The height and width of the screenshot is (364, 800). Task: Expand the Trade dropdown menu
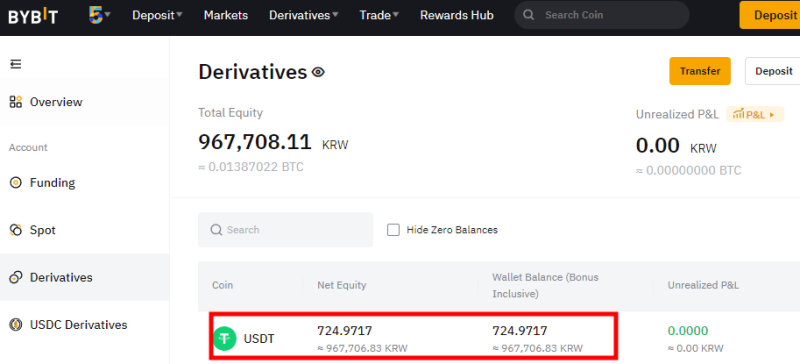click(x=379, y=15)
